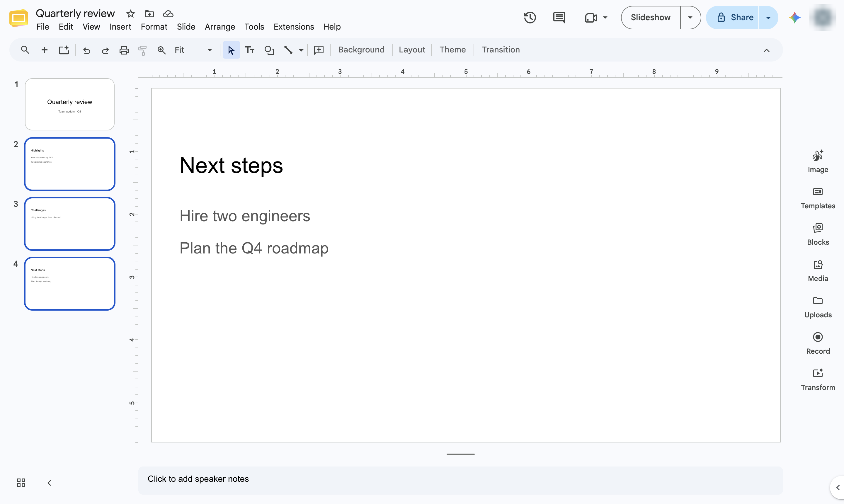Open the Blocks side panel
Screen dimensions: 844x504
(x=818, y=234)
